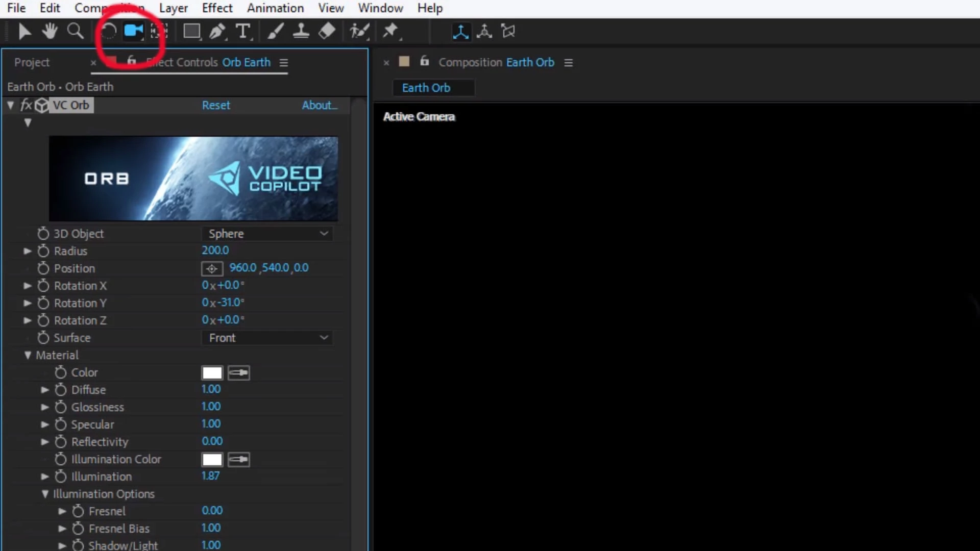Select the Rectangle shape tool
This screenshot has width=980, height=551.
191,31
